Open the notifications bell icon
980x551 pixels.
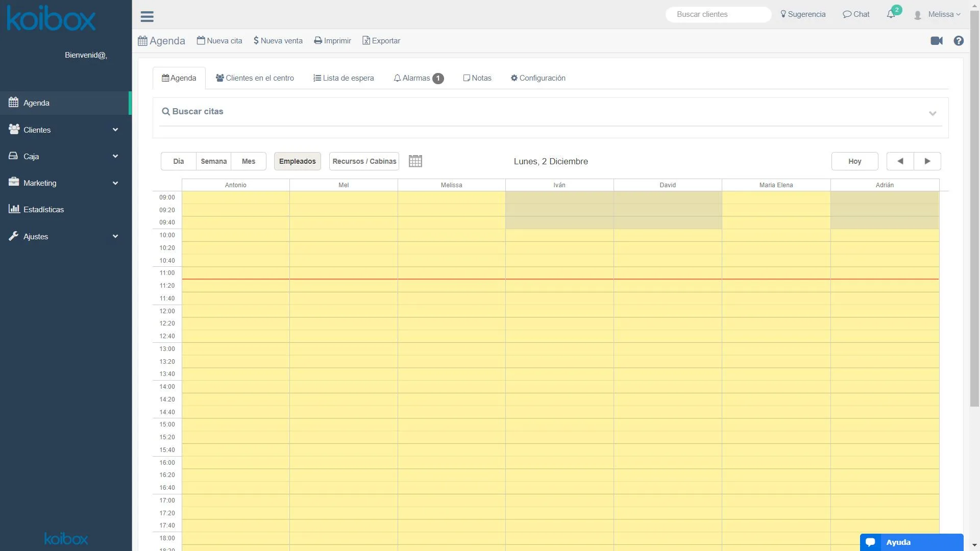[x=891, y=14]
